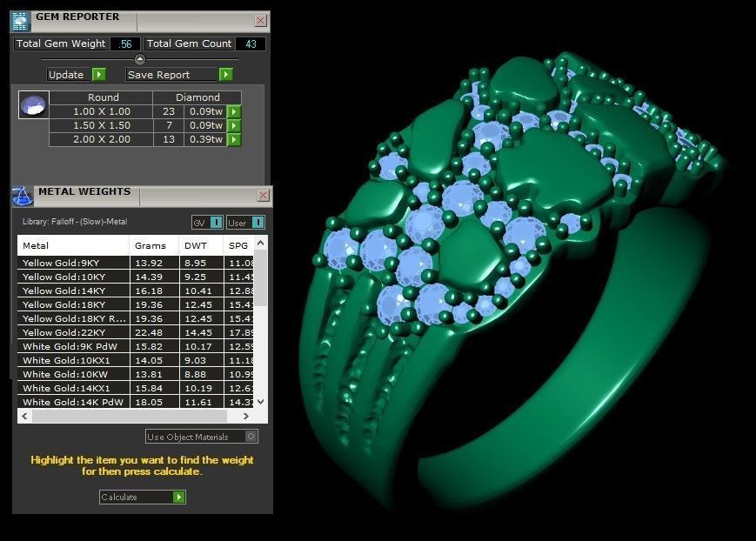Click the horizontal scrollbar track of metal table
Image resolution: width=756 pixels, height=541 pixels.
[130, 416]
